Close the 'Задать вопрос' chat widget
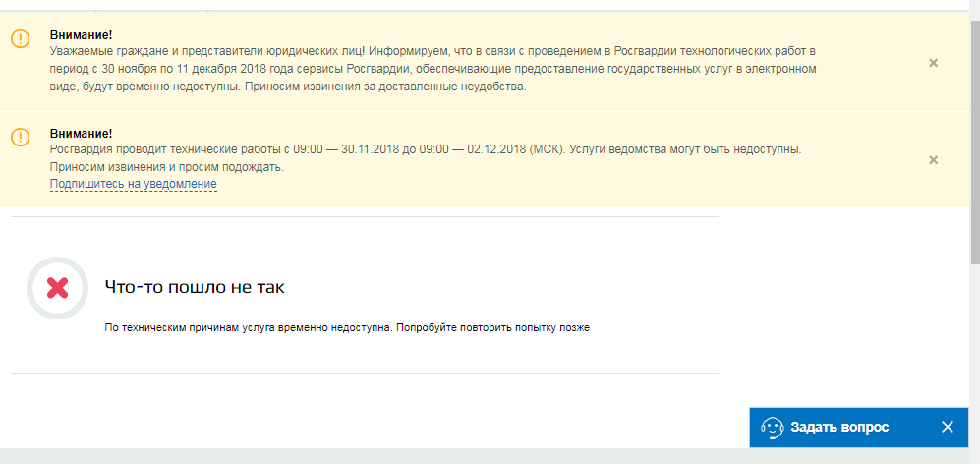 click(947, 427)
